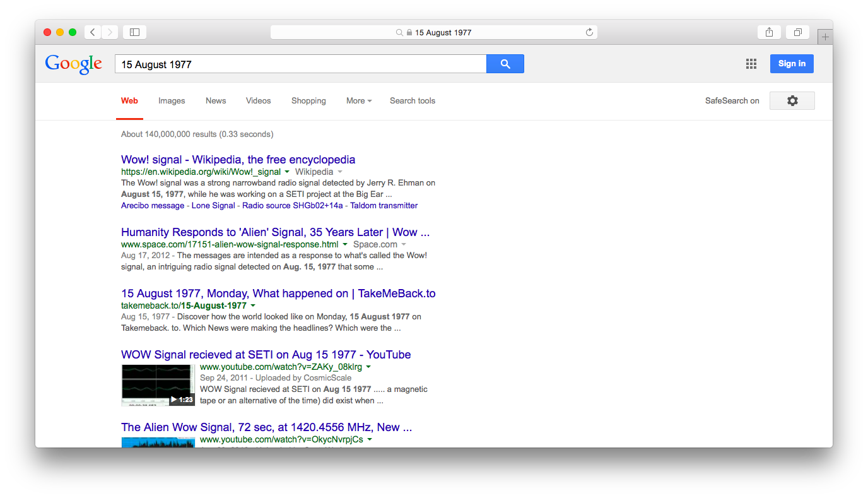
Task: Switch to Videos results
Action: coord(259,100)
